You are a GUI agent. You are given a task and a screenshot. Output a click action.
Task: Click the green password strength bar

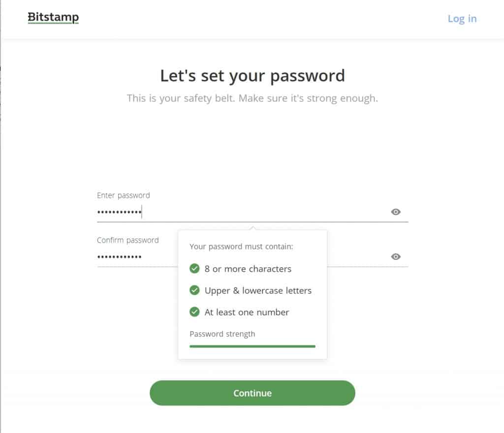252,346
